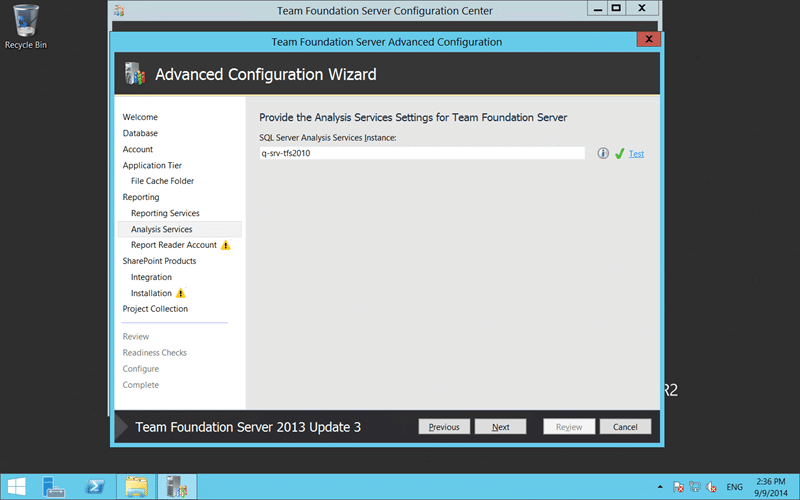800x500 pixels.
Task: Open the taskbar clock and date
Action: [771, 487]
